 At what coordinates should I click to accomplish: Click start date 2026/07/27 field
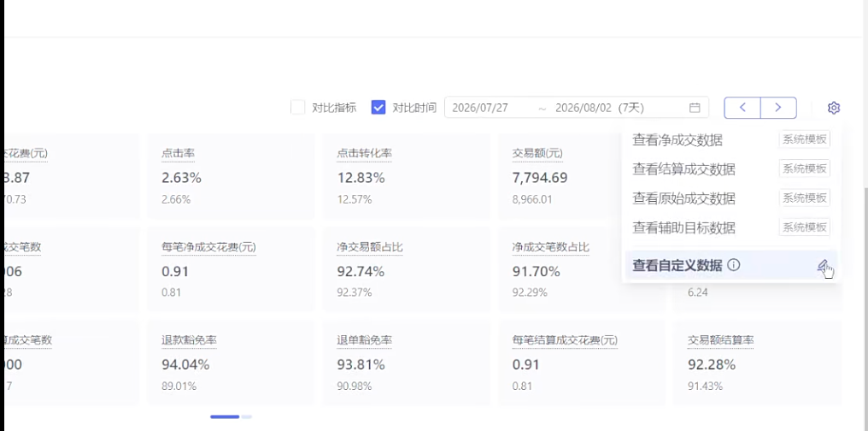480,108
